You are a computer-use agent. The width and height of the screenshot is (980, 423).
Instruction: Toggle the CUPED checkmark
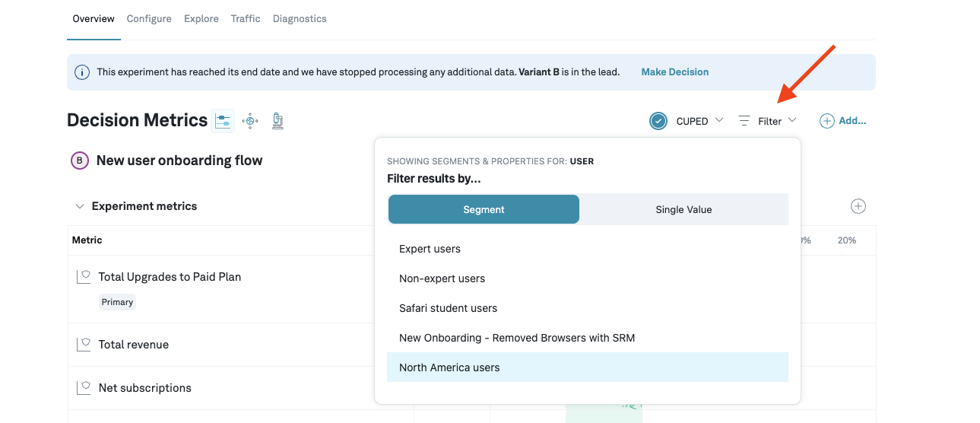658,121
